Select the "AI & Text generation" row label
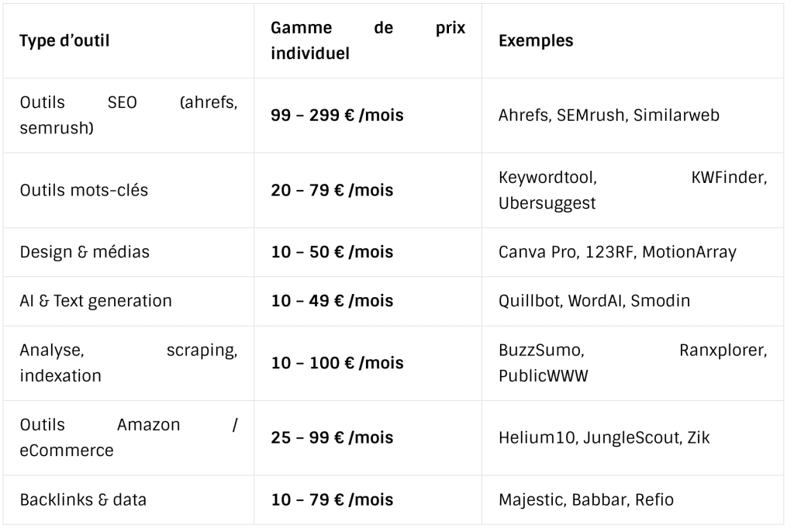The width and height of the screenshot is (794, 532). tap(95, 301)
